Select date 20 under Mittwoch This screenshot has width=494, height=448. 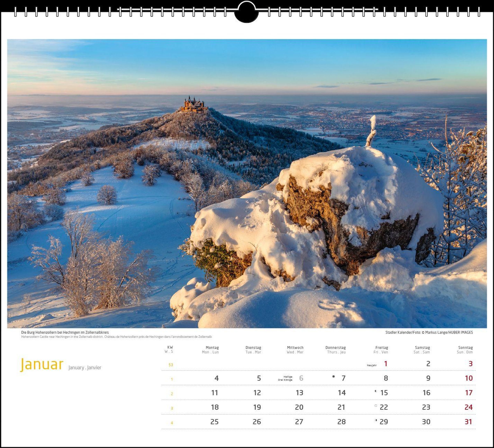299,407
